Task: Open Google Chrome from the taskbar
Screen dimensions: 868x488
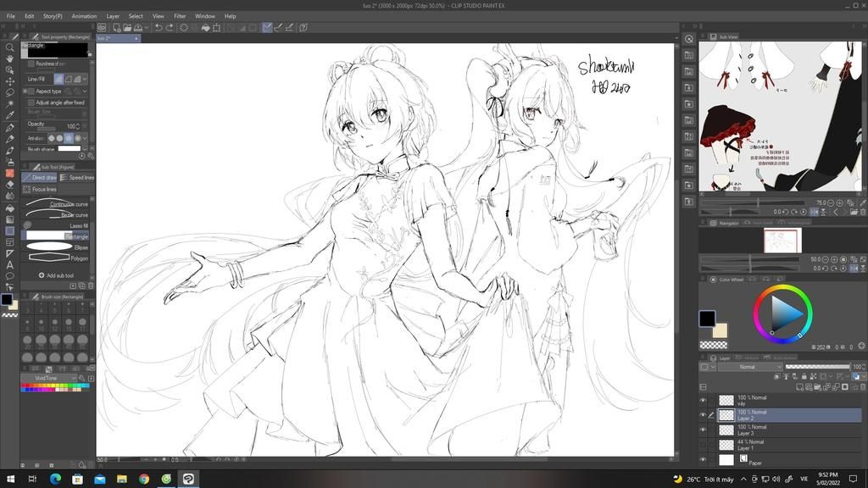Action: 144,480
